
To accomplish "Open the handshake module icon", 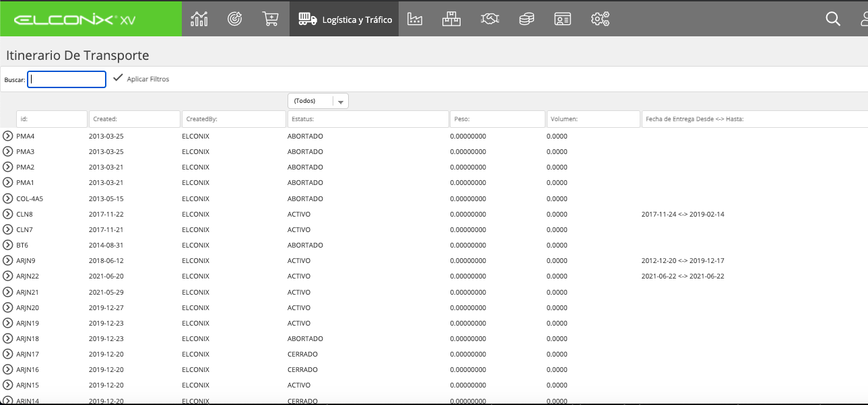I will pyautogui.click(x=490, y=20).
